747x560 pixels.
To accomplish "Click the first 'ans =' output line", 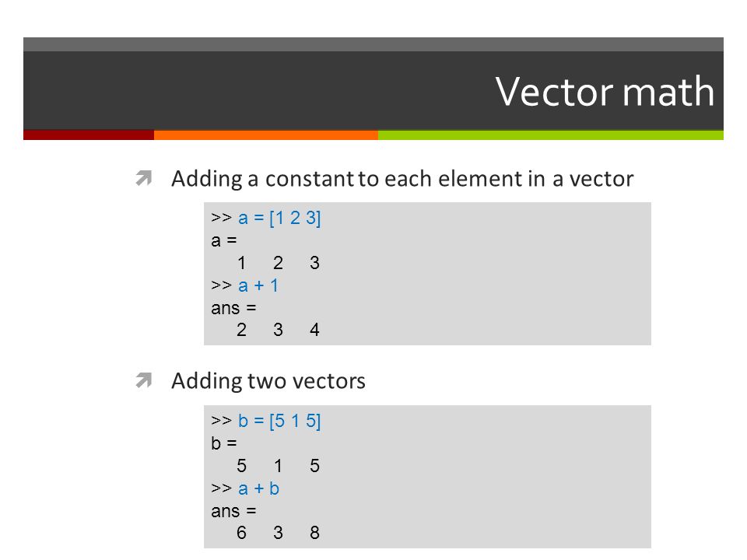I will (234, 309).
